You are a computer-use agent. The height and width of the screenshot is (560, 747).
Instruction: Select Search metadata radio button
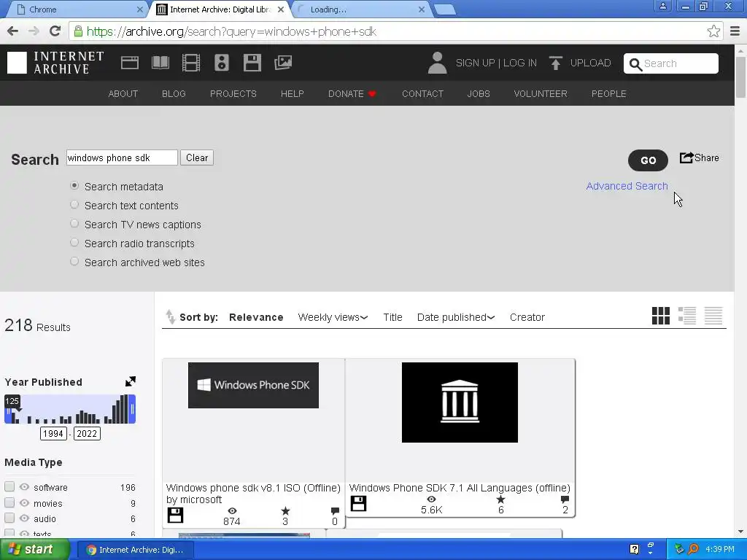tap(74, 186)
